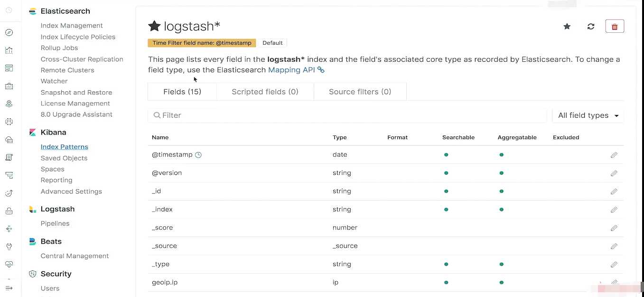Click the Time Filter field name badge
Image resolution: width=644 pixels, height=297 pixels.
[202, 43]
